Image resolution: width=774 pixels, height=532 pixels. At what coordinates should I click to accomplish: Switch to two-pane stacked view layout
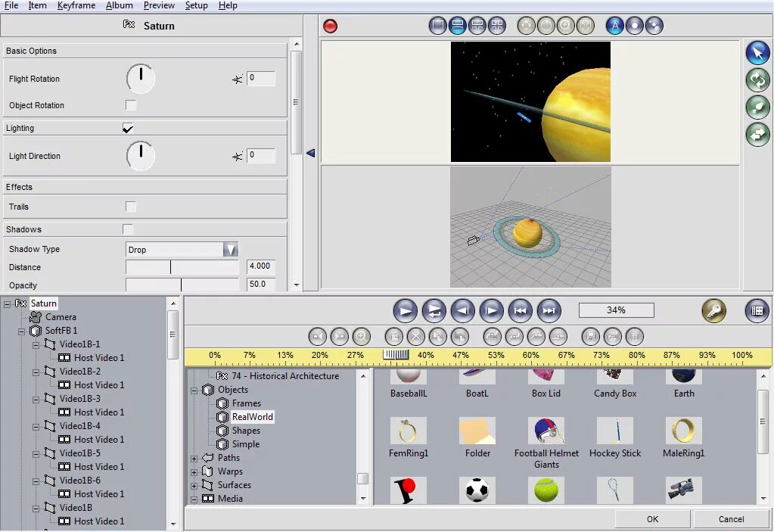pyautogui.click(x=457, y=26)
